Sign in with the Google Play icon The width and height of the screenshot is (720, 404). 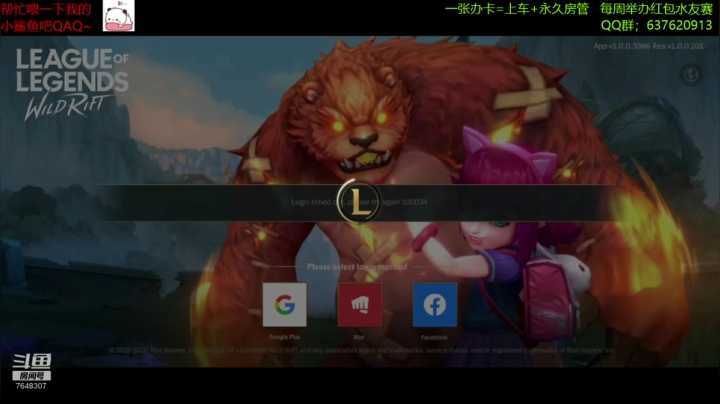[285, 305]
